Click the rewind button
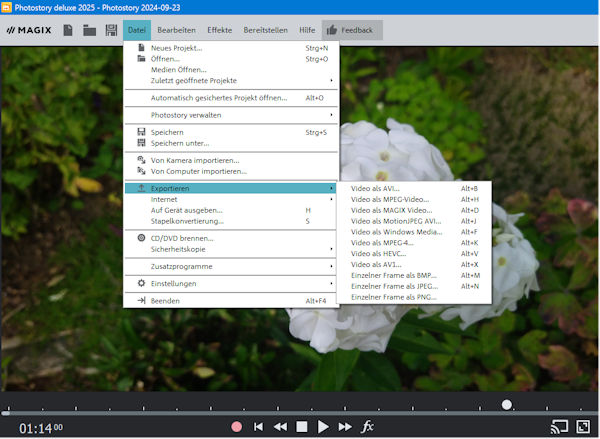Viewport: 600px width, 439px height. point(280,427)
